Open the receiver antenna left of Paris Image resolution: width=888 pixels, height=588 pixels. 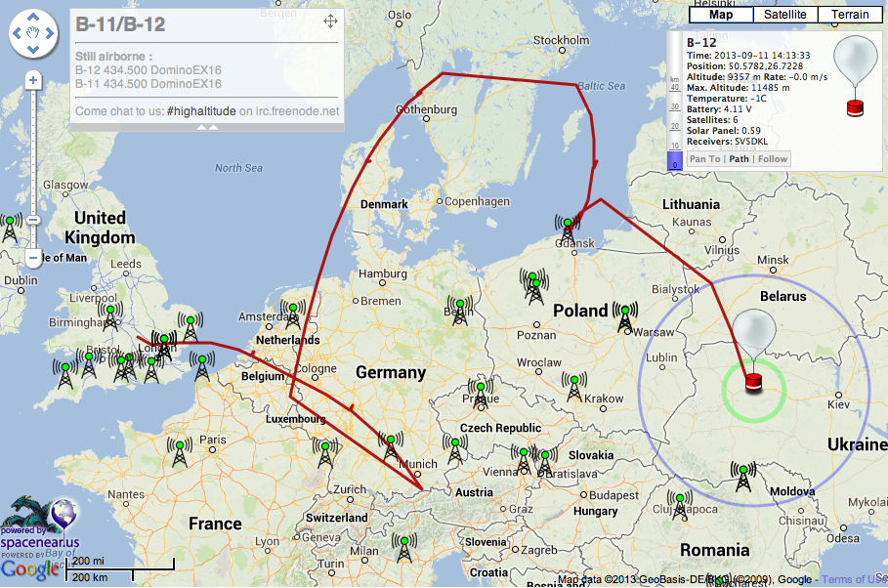click(x=180, y=452)
